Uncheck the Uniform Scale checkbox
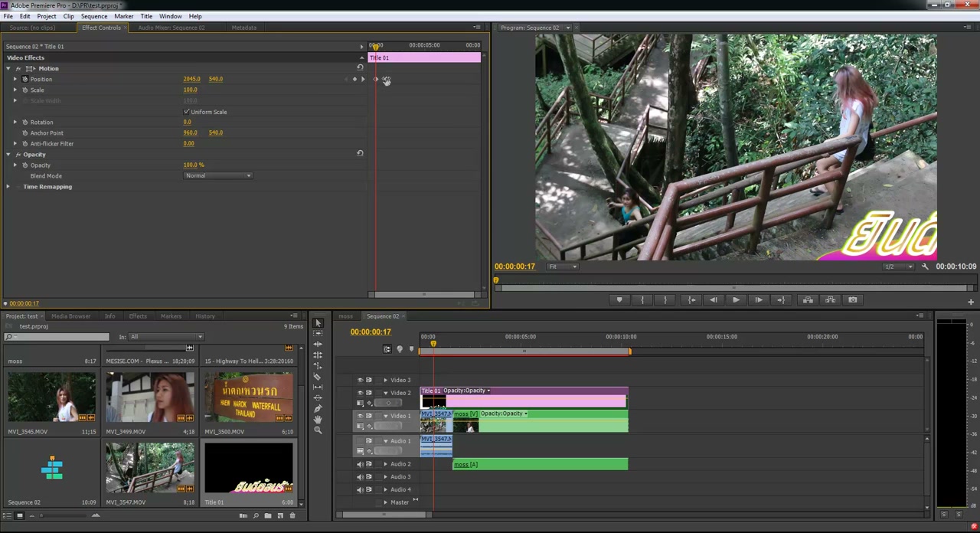980x533 pixels. point(186,112)
